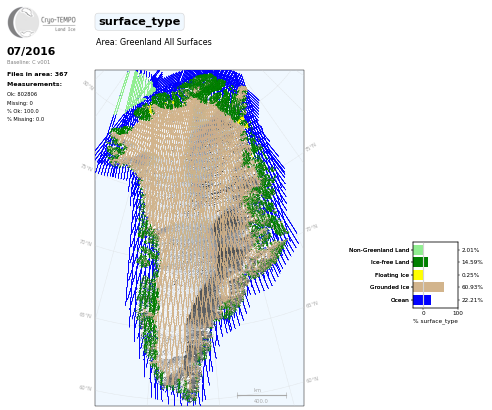
Task: Click the 400.0 km scale bar
Action: [262, 396]
